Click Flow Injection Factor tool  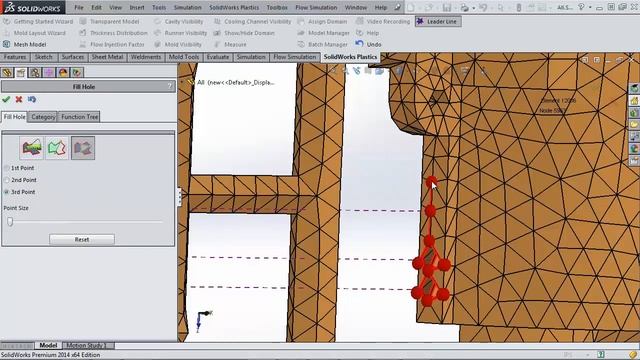coord(112,44)
